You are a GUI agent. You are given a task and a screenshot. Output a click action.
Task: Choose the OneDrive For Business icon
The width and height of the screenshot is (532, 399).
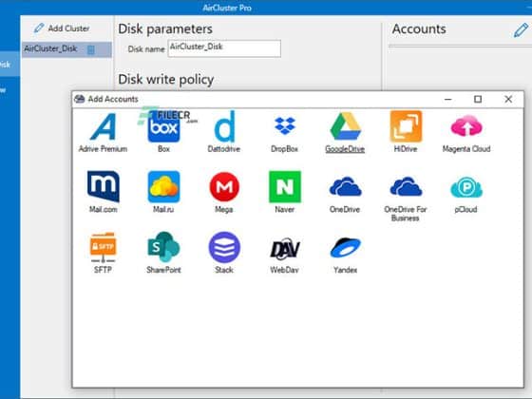pyautogui.click(x=407, y=186)
